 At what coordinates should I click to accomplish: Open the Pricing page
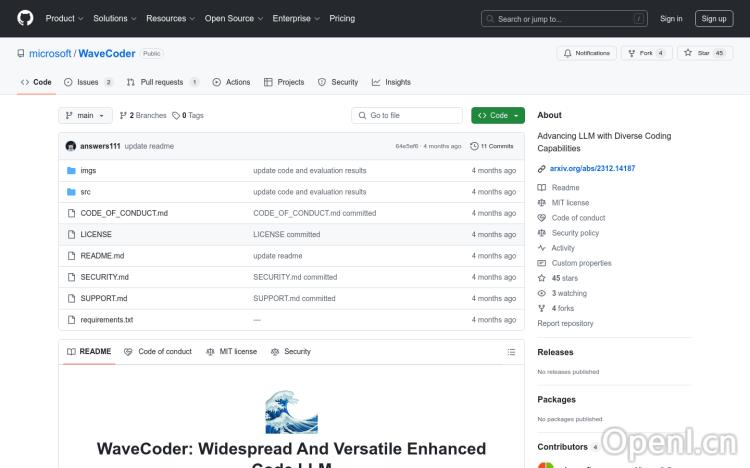tap(342, 18)
